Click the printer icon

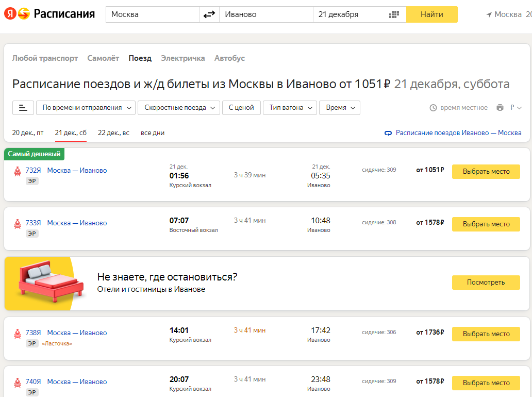(500, 108)
